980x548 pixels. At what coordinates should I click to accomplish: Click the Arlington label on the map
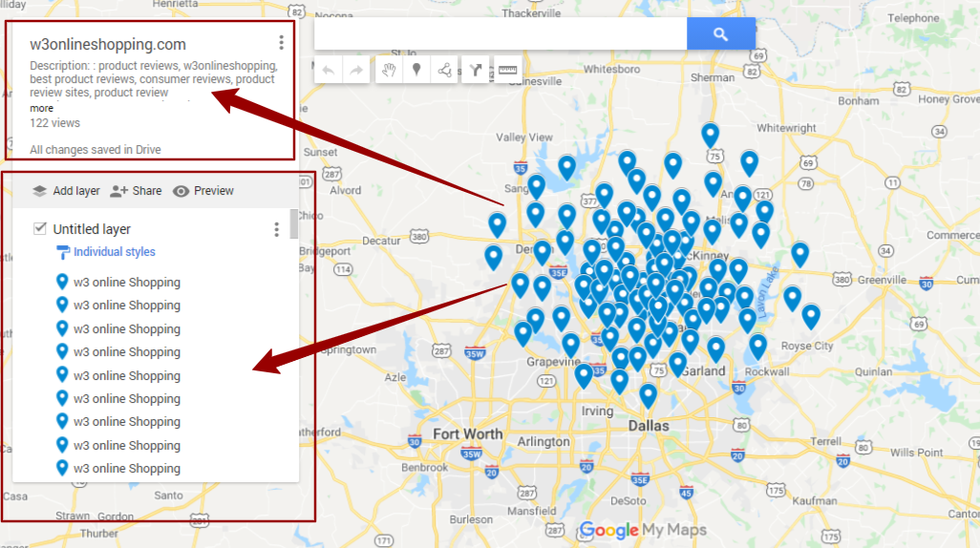[x=543, y=441]
